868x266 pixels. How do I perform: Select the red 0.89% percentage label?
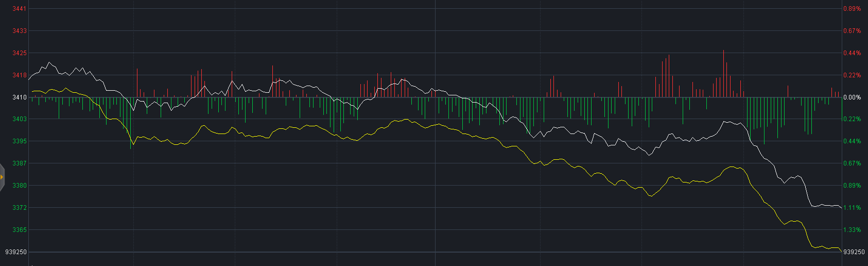852,9
